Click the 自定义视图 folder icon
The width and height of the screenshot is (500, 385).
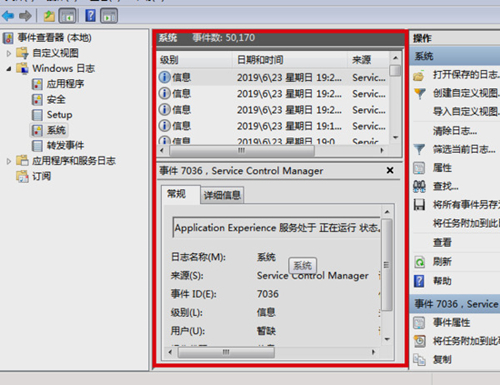pyautogui.click(x=22, y=53)
